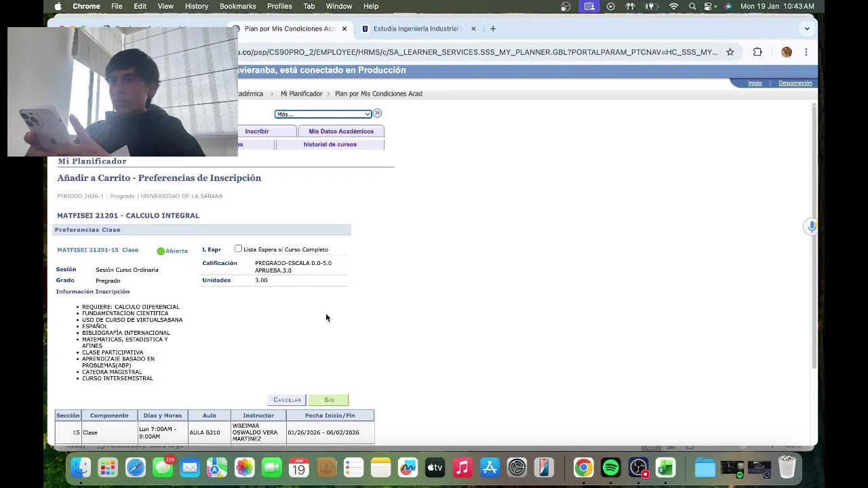Expand Chrome's tab search chevron
This screenshot has height=488, width=868.
tap(807, 28)
